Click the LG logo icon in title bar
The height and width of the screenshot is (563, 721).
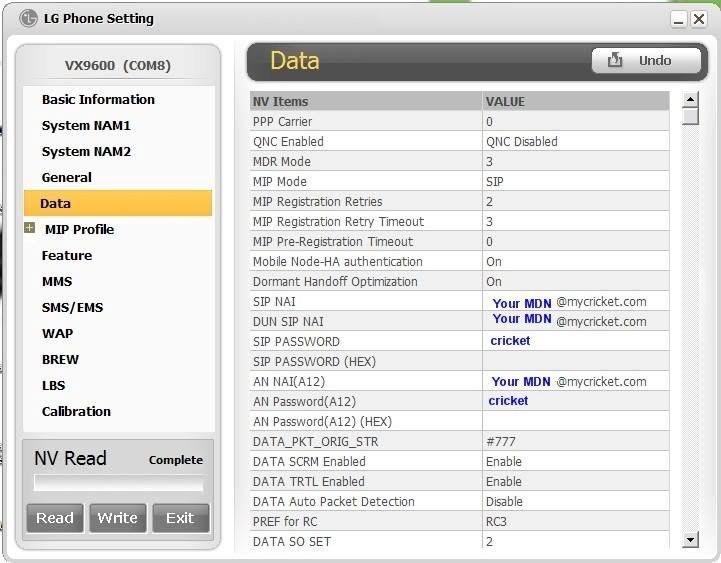(29, 18)
